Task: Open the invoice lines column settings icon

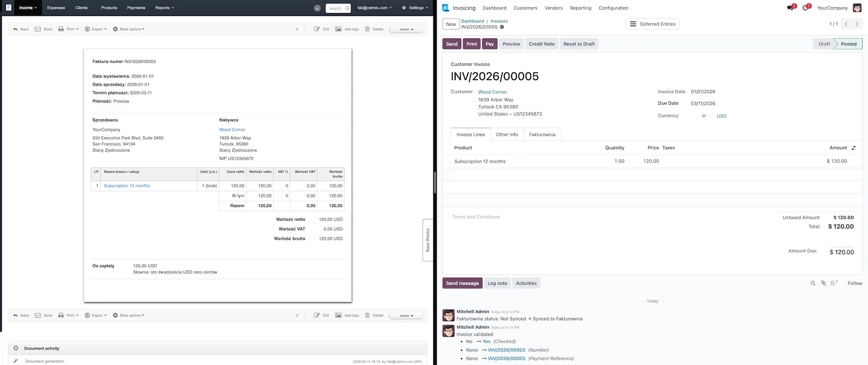Action: click(x=853, y=148)
